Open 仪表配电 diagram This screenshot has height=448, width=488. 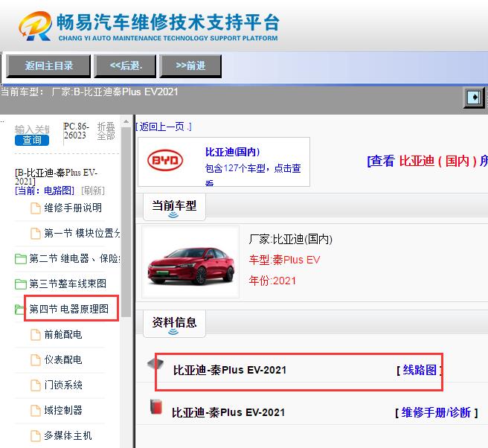63,359
